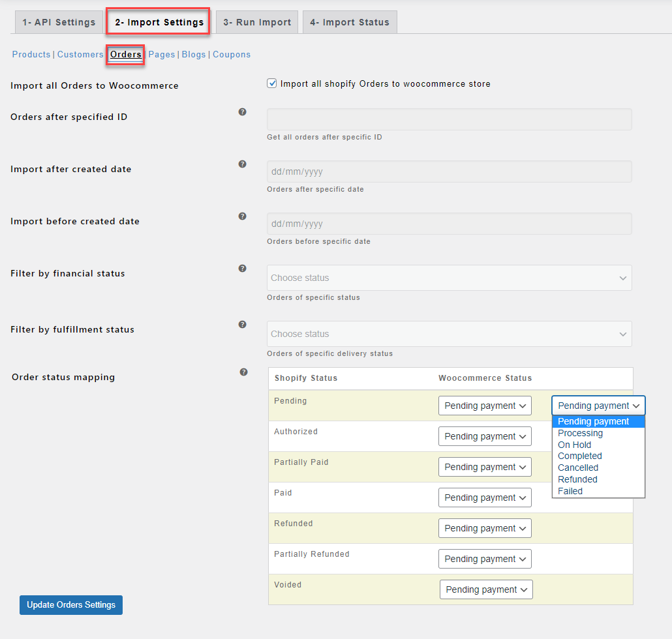Image resolution: width=672 pixels, height=639 pixels.
Task: Open help icon for Filter by financial status
Action: [x=242, y=269]
